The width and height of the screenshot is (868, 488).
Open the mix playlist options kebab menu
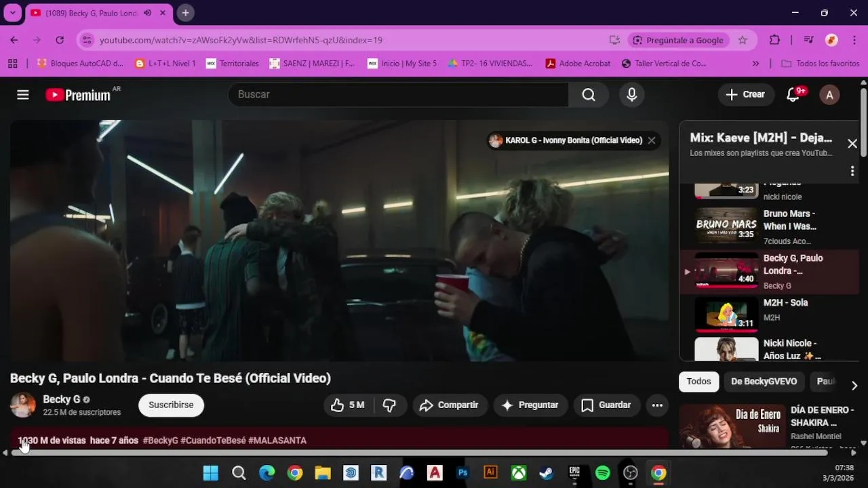pyautogui.click(x=852, y=171)
